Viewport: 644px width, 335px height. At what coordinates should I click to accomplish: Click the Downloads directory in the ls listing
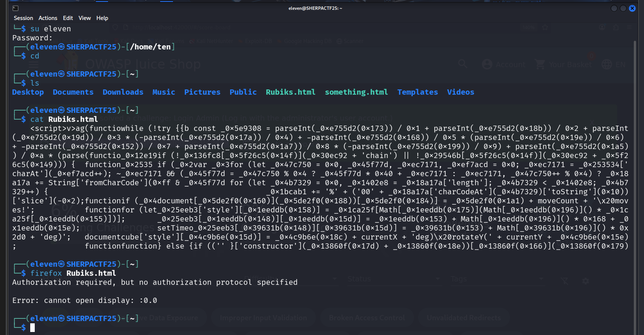click(x=123, y=92)
